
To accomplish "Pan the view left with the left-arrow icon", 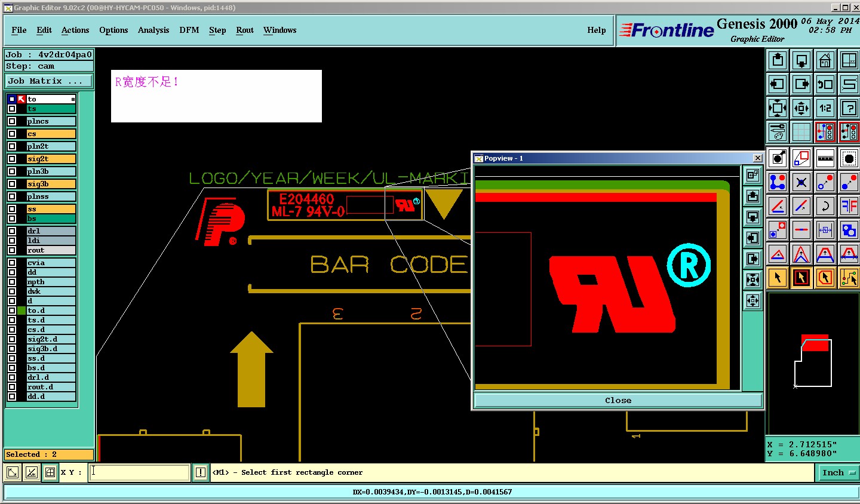I will (778, 84).
